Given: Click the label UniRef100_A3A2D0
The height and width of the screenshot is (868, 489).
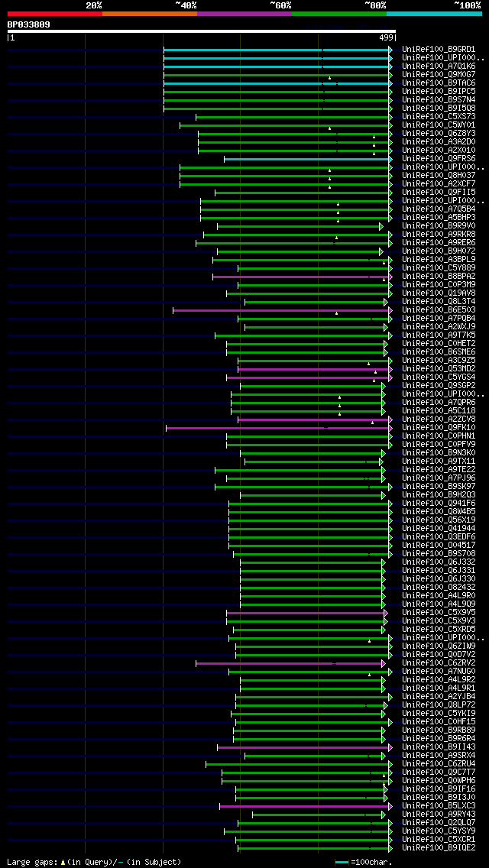Looking at the screenshot, I should (x=439, y=141).
